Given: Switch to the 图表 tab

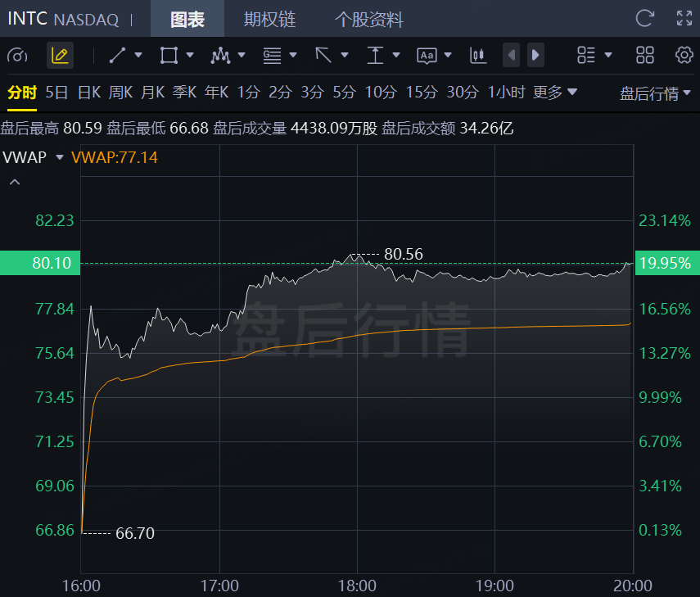Looking at the screenshot, I should 187,19.
